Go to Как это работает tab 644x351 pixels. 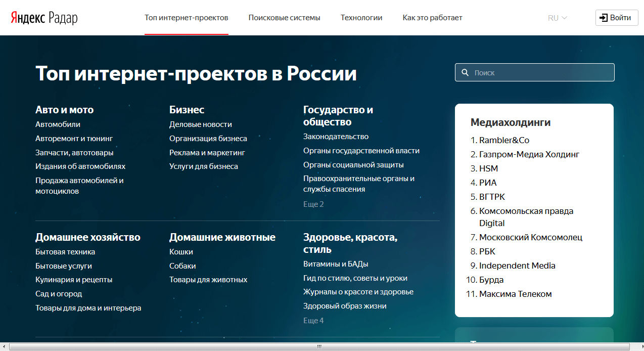tap(433, 18)
